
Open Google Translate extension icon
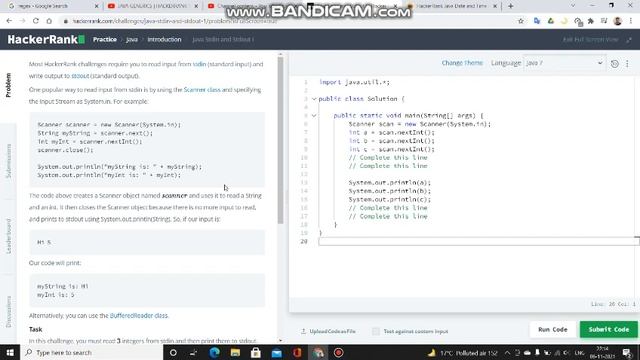coord(537,21)
